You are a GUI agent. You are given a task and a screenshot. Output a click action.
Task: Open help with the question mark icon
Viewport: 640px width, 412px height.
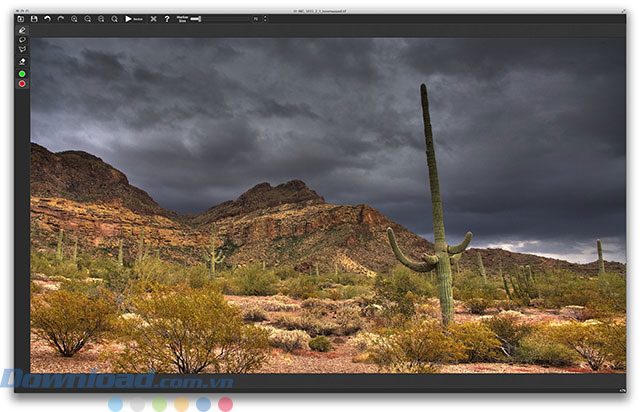pyautogui.click(x=166, y=18)
